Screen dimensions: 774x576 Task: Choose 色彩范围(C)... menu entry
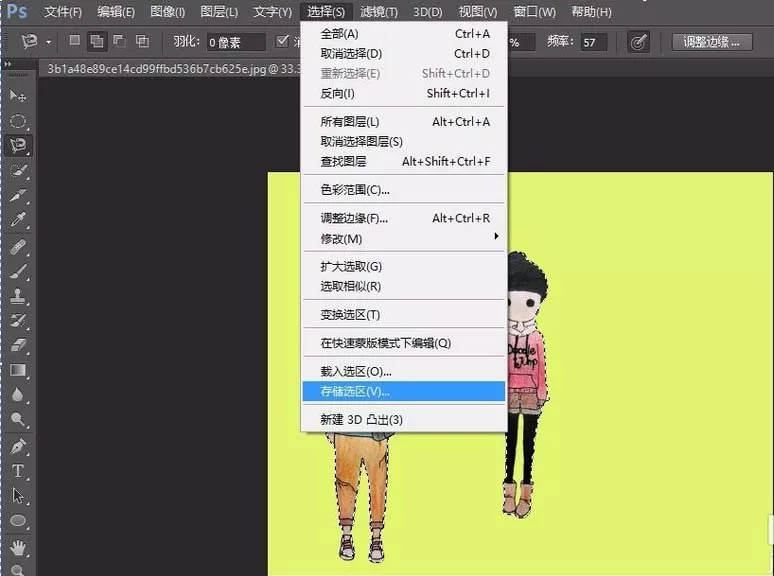pos(404,190)
